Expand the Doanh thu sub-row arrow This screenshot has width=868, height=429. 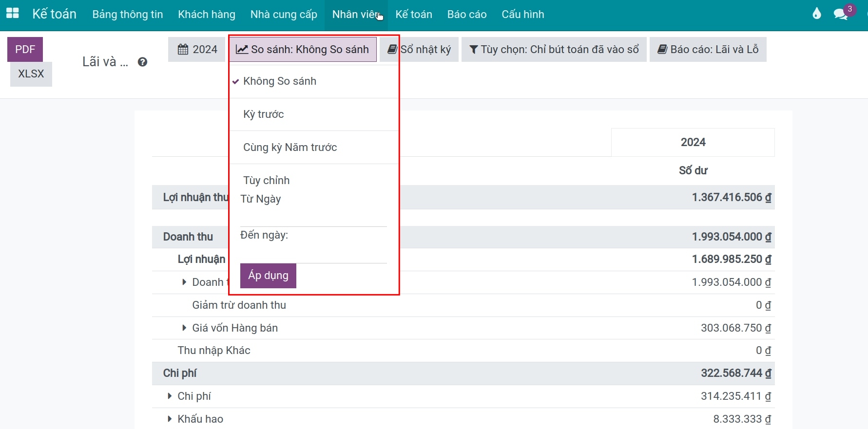click(x=184, y=282)
